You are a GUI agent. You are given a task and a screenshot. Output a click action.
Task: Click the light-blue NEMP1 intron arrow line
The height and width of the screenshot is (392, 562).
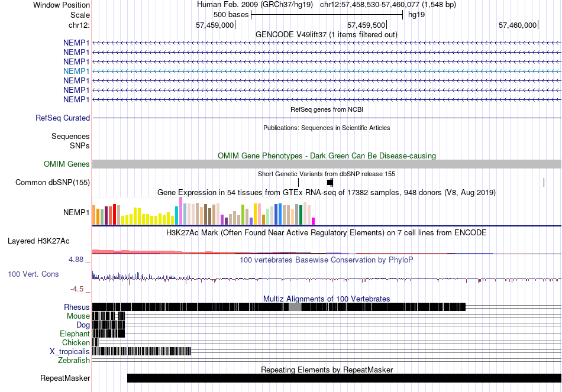327,72
